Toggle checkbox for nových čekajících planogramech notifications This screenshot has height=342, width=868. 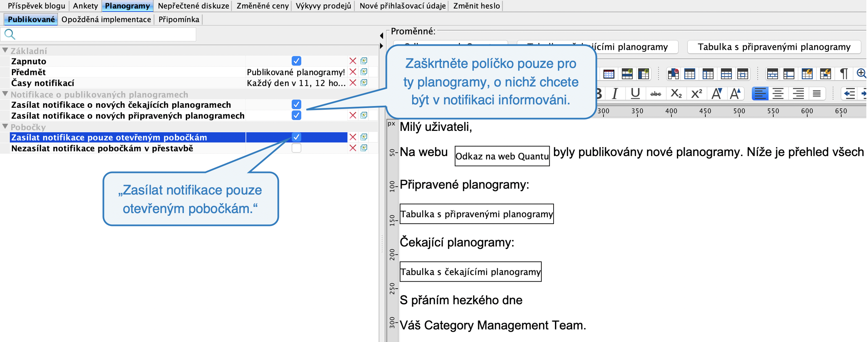pos(297,104)
